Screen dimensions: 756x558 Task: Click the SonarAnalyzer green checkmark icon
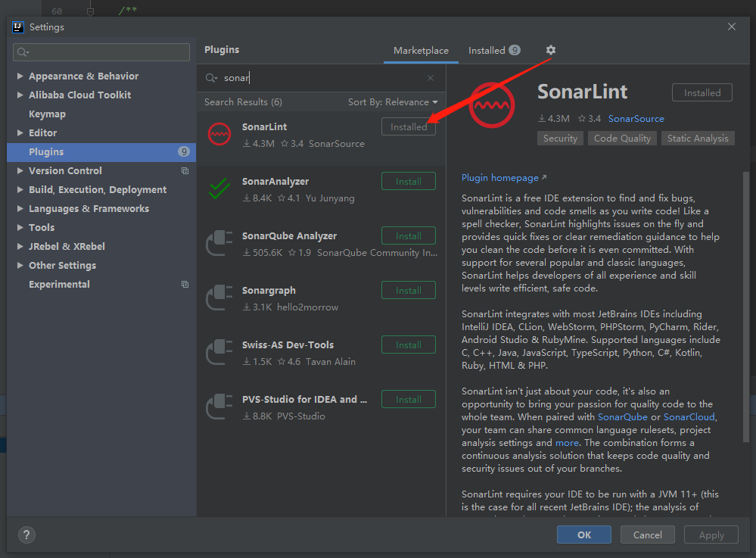pos(219,189)
